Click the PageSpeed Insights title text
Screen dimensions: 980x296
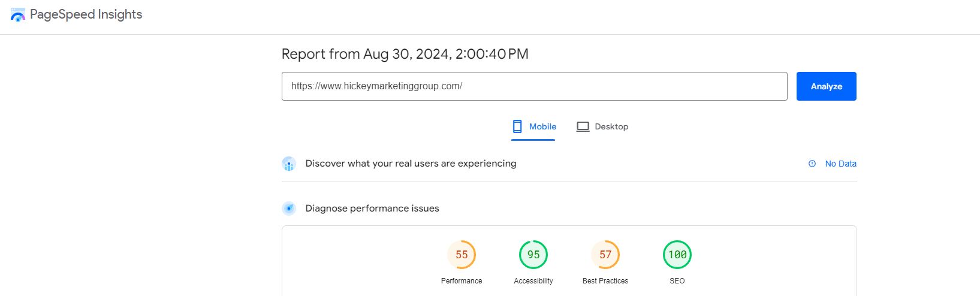[86, 15]
